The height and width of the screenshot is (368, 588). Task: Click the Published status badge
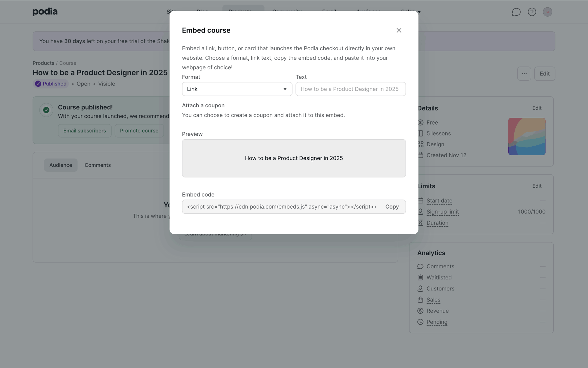pos(51,84)
